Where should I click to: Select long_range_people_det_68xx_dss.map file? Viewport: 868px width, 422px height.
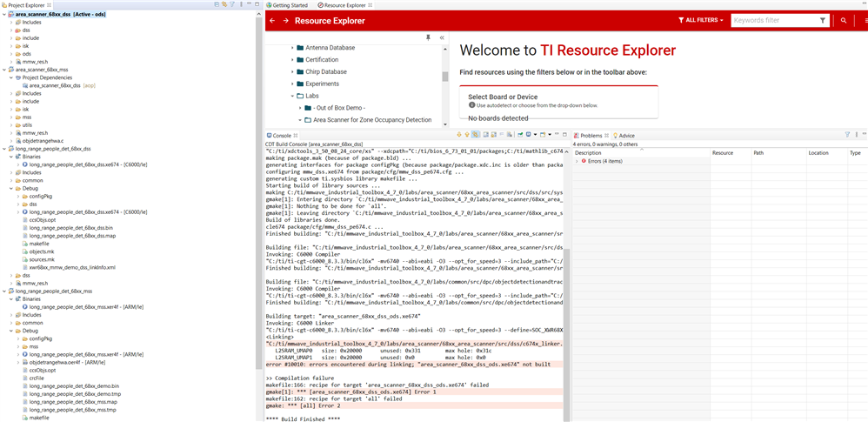[72, 236]
